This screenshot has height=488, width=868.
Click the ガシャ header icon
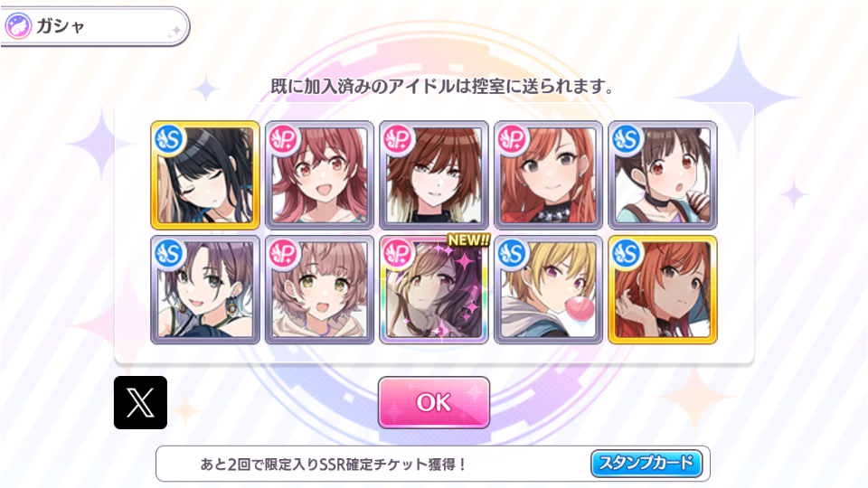point(18,26)
